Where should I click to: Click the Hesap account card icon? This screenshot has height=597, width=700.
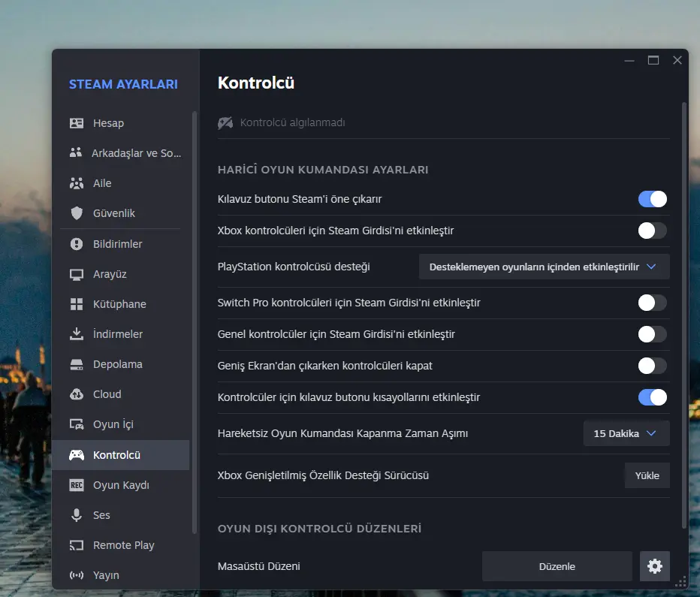[x=77, y=123]
